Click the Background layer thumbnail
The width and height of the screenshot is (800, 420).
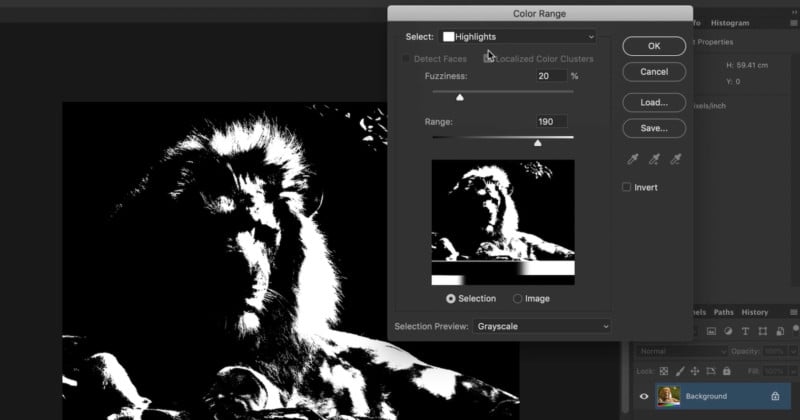pyautogui.click(x=668, y=396)
